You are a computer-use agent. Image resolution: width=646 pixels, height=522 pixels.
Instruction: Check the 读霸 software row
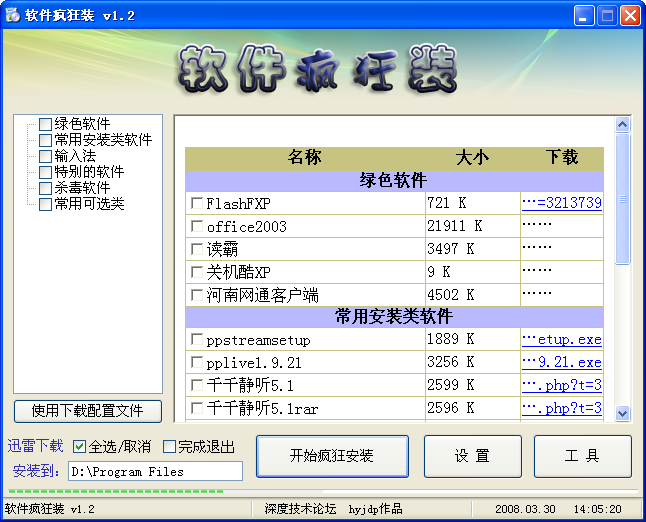pyautogui.click(x=197, y=249)
